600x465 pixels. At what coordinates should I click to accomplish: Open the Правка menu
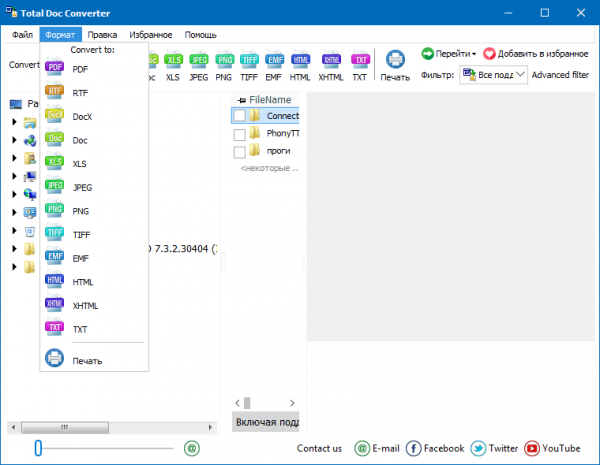(102, 34)
